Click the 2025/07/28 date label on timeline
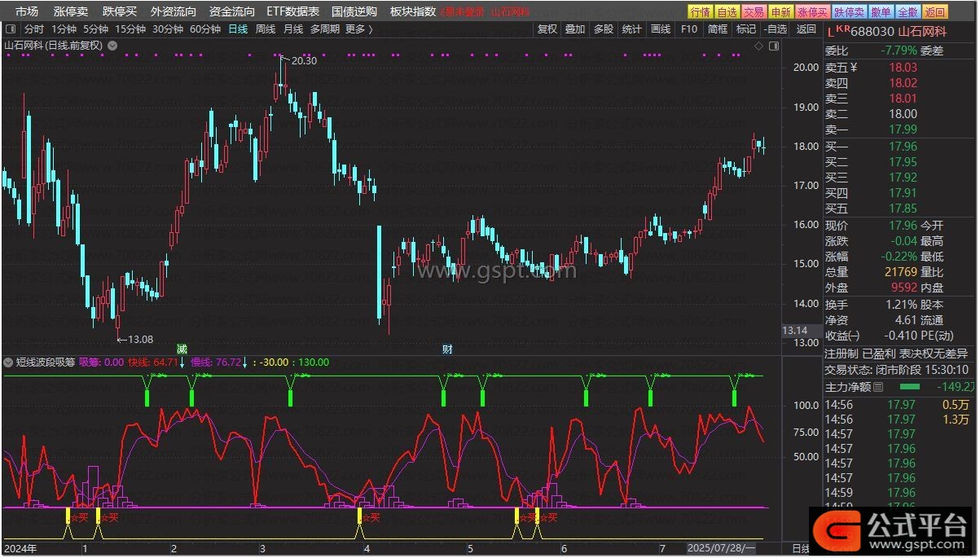Viewport: 980px width, 558px height. point(722,548)
